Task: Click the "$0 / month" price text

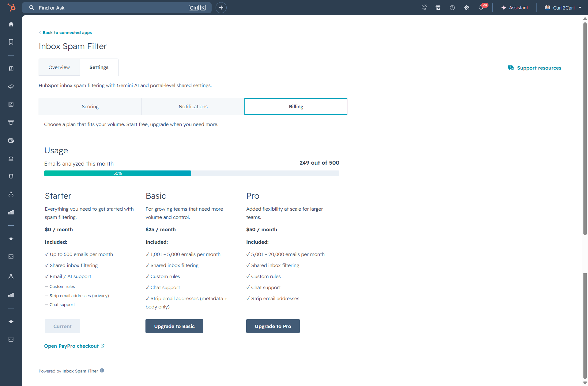Action: coord(59,229)
